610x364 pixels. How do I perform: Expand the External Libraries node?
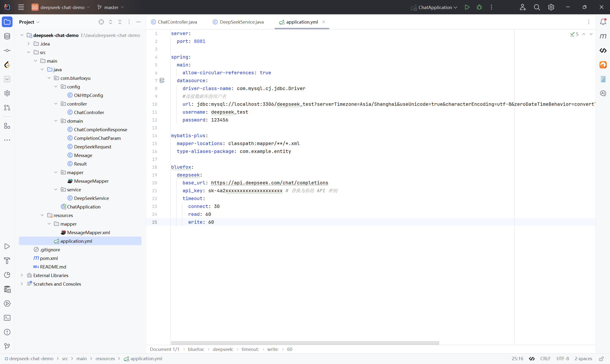pyautogui.click(x=22, y=275)
